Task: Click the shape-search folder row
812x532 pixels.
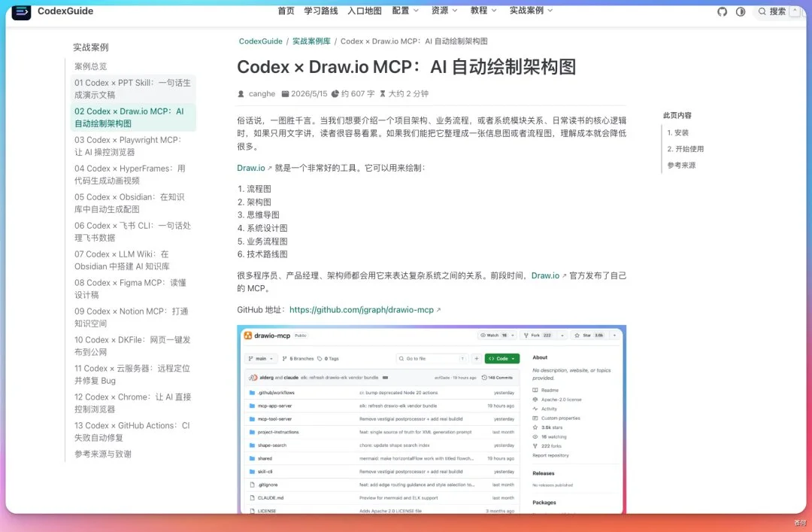Action: (382, 445)
